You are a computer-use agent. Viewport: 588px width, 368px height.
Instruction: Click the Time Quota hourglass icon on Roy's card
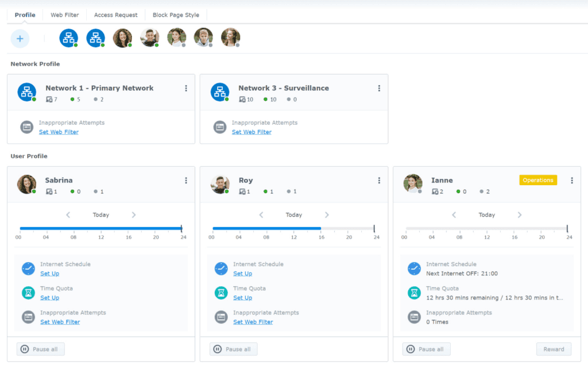[221, 292]
